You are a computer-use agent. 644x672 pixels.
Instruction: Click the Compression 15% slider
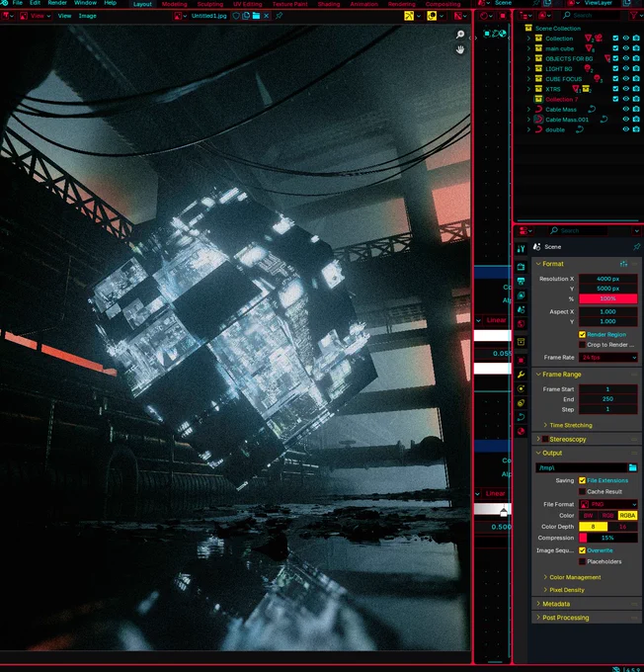608,538
